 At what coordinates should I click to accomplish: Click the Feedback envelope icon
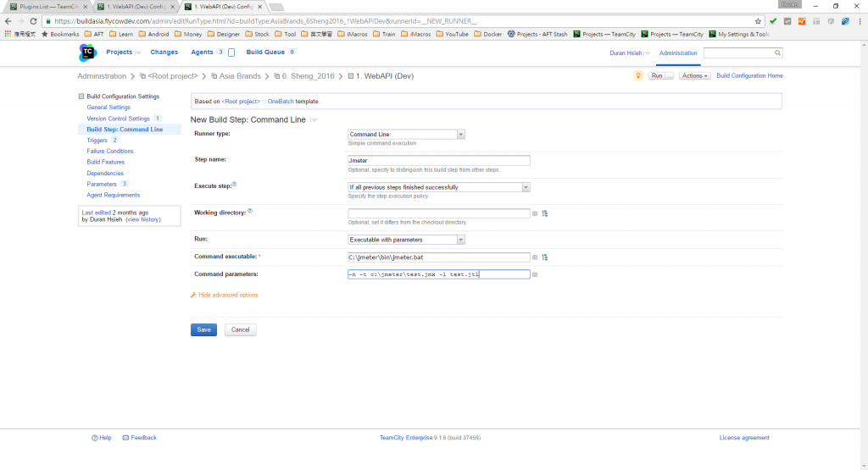click(125, 438)
